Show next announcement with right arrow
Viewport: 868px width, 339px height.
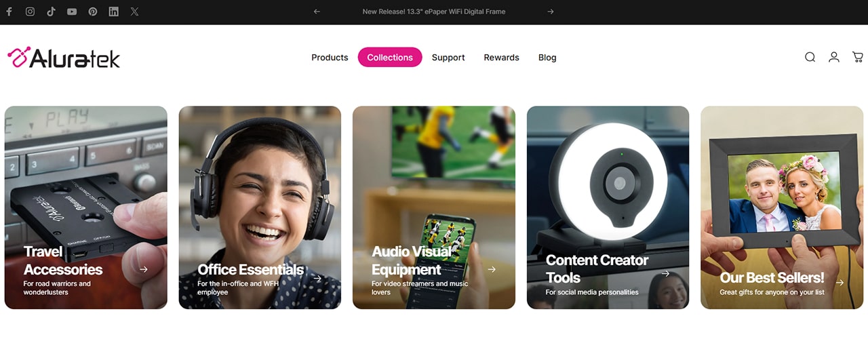click(x=551, y=12)
